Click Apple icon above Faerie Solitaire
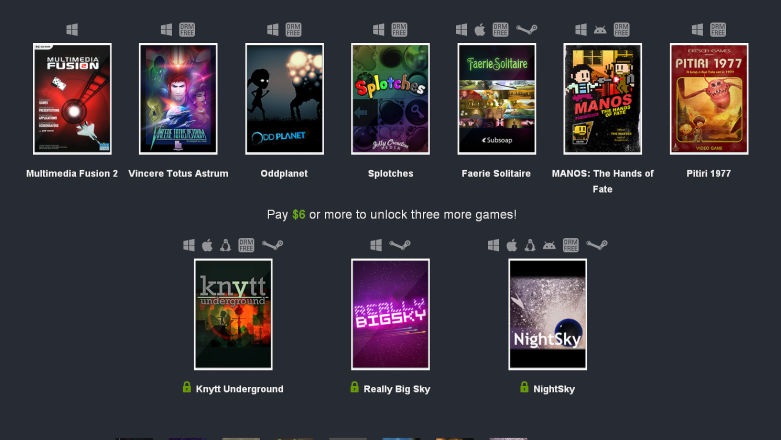Viewport: 781px width, 440px height. coord(480,30)
